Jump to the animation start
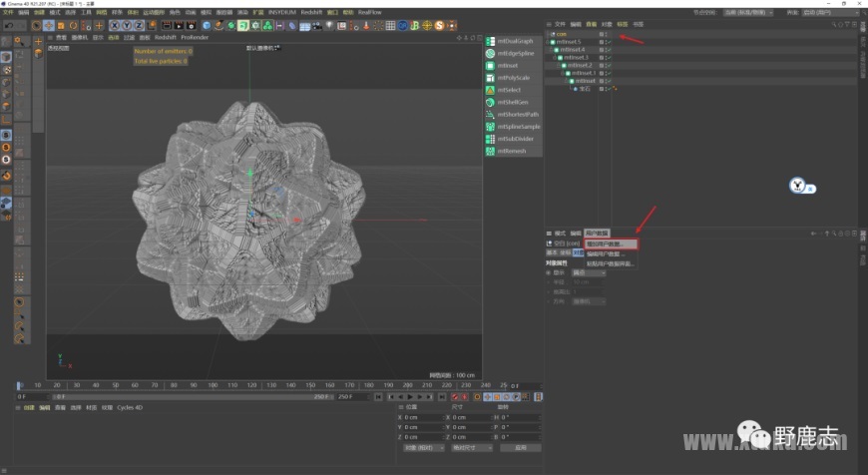Viewport: 868px width, 475px height. [x=379, y=397]
